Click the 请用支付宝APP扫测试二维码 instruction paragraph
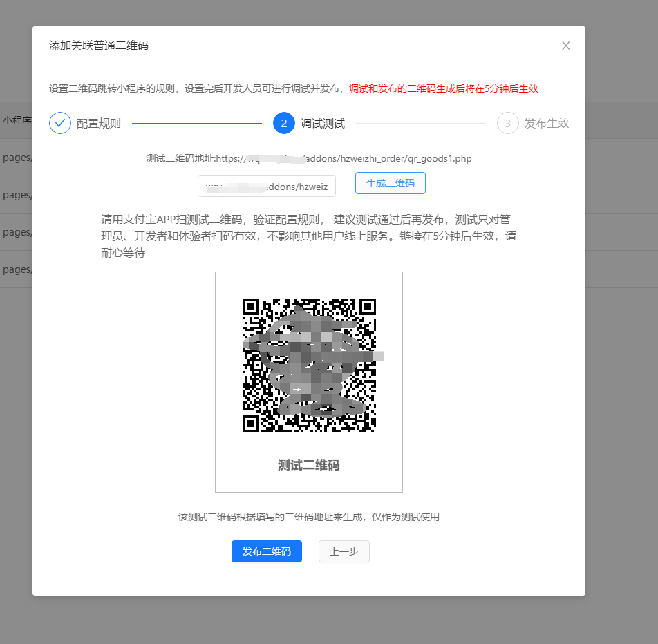Viewport: 658px width, 644px height. click(308, 236)
